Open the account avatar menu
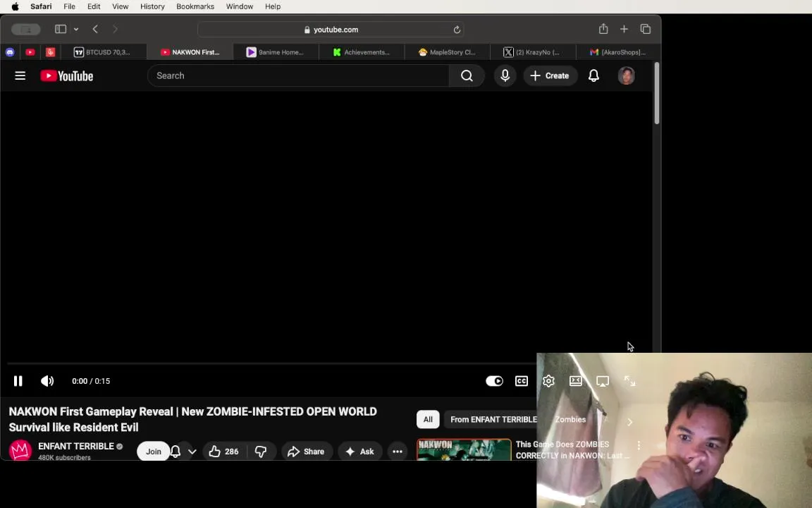812x508 pixels. pos(626,75)
